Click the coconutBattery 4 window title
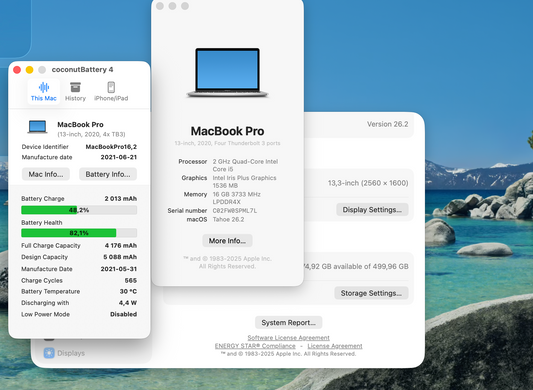 tap(82, 70)
